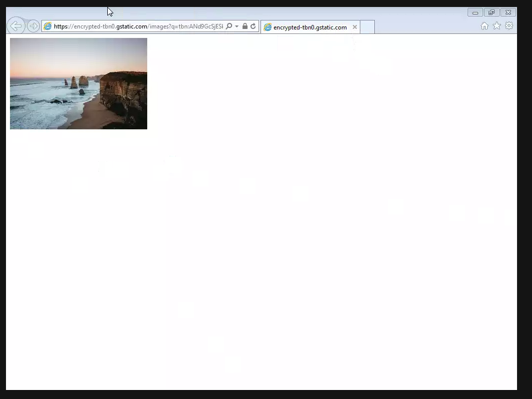532x399 pixels.
Task: Go back with the Back arrow button
Action: (x=15, y=26)
